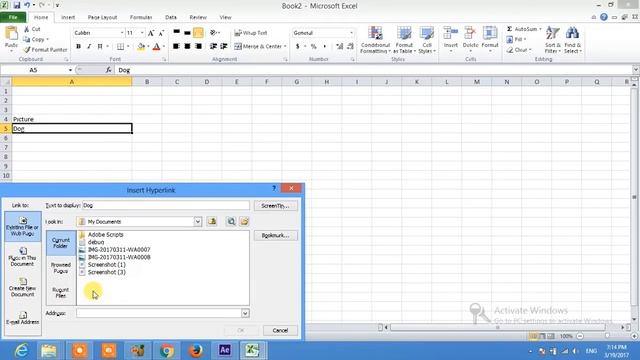Click the Percent Style icon
640x360 pixels.
click(x=313, y=47)
